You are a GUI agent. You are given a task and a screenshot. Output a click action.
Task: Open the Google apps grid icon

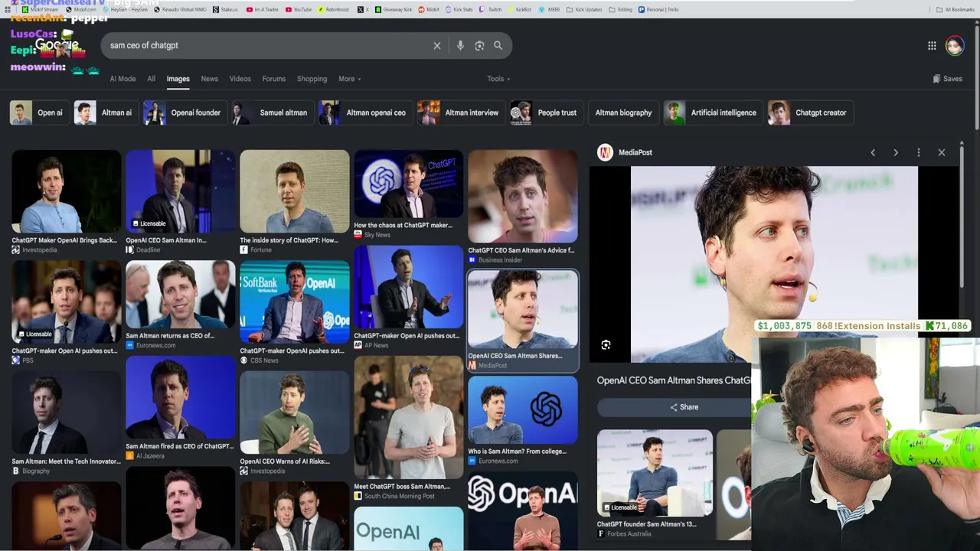coord(932,46)
